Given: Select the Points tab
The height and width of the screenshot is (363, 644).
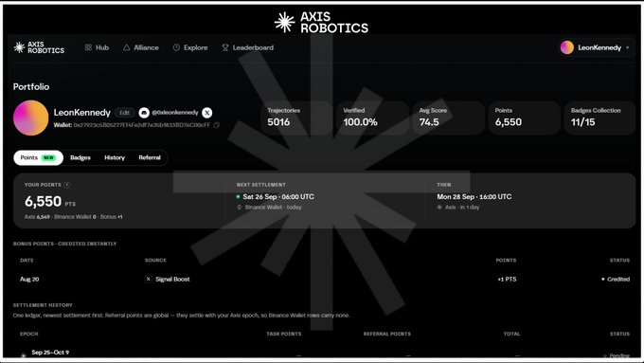Looking at the screenshot, I should tap(38, 158).
